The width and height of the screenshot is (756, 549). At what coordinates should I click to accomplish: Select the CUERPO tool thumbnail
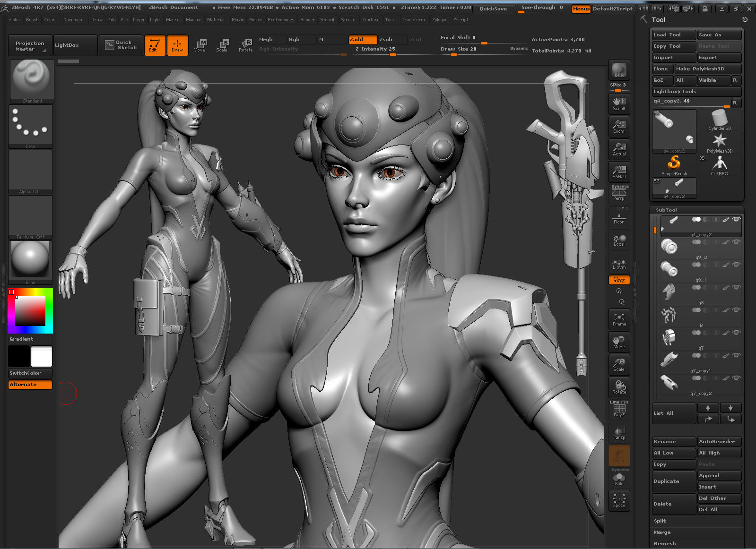pos(719,166)
